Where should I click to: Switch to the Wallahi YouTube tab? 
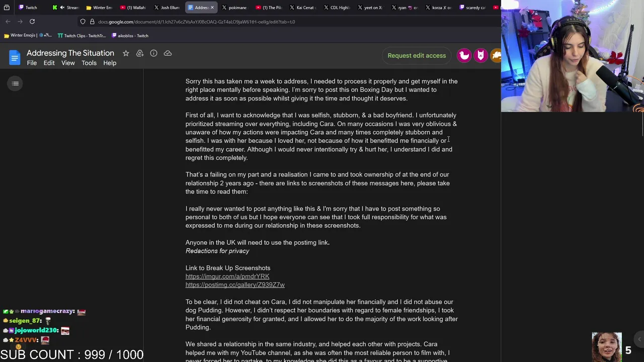tap(133, 8)
